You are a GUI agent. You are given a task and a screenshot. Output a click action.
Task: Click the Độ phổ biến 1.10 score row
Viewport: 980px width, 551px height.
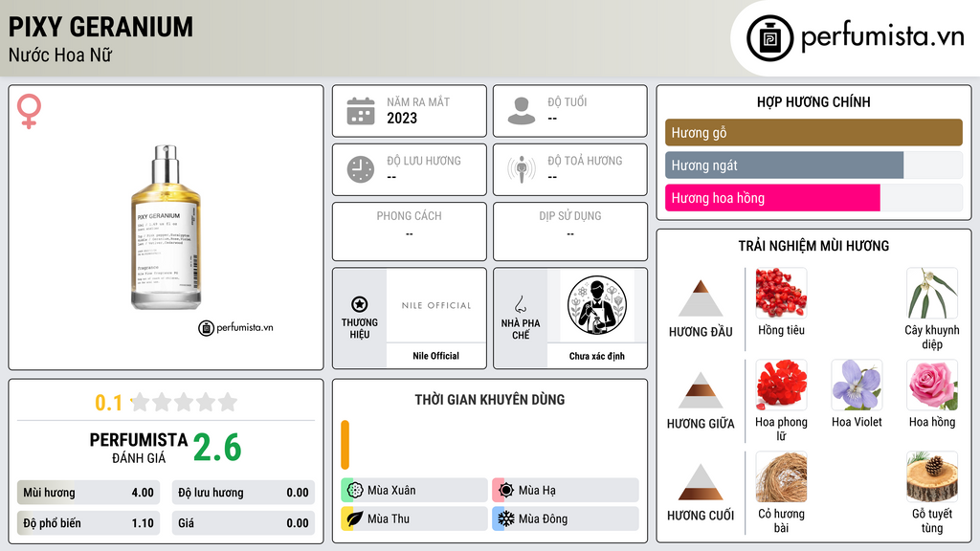[88, 523]
